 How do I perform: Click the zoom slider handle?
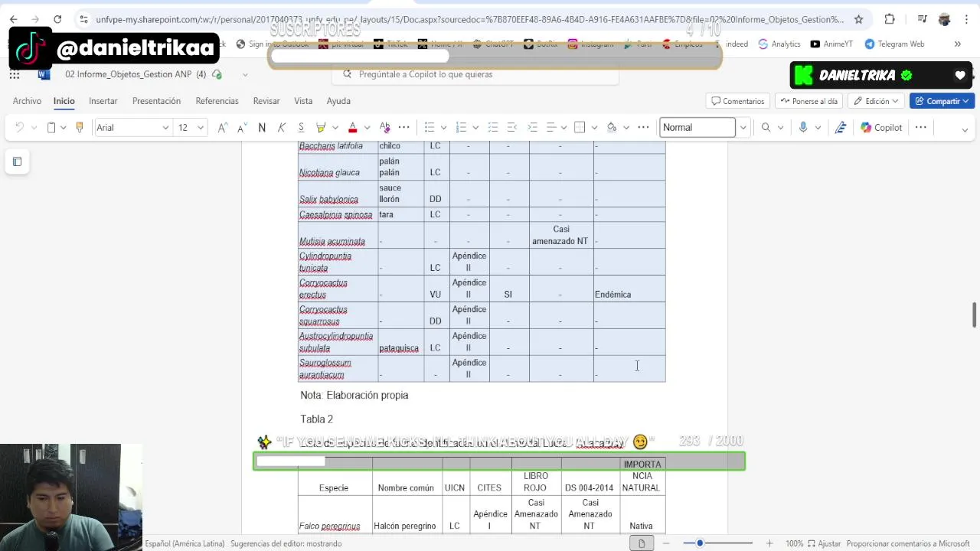click(x=700, y=543)
